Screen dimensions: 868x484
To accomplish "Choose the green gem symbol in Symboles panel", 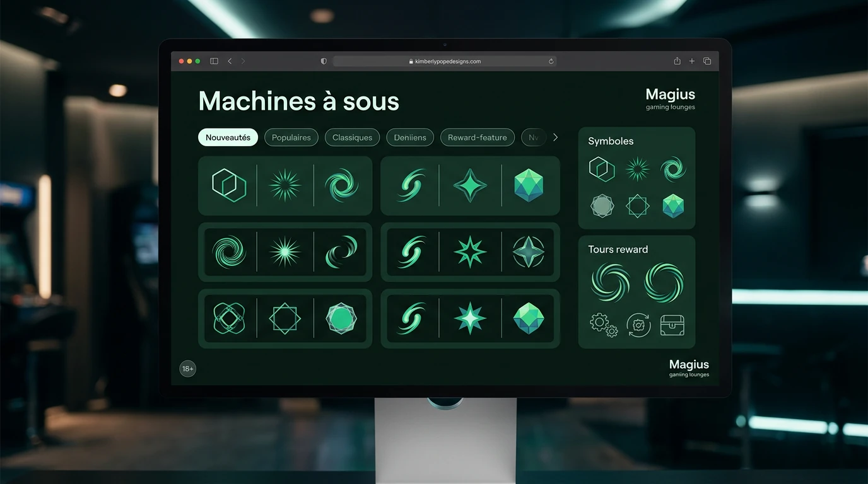I will [x=673, y=205].
